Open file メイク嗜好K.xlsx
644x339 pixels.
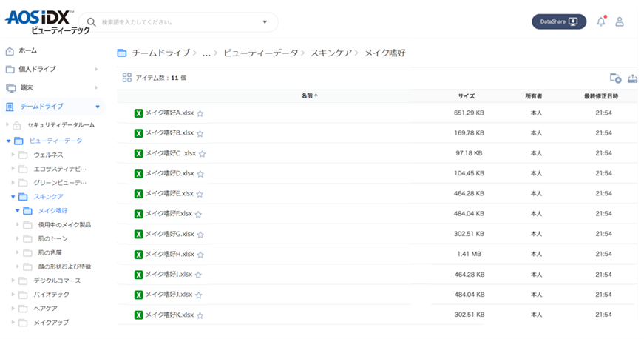tap(169, 315)
